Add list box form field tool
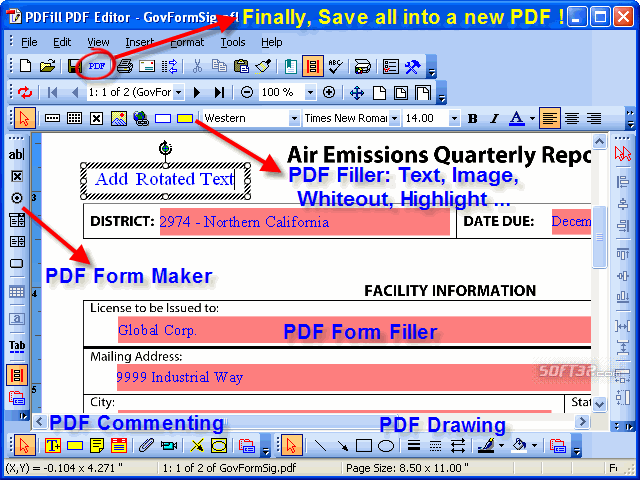The width and height of the screenshot is (640, 480). [x=17, y=242]
